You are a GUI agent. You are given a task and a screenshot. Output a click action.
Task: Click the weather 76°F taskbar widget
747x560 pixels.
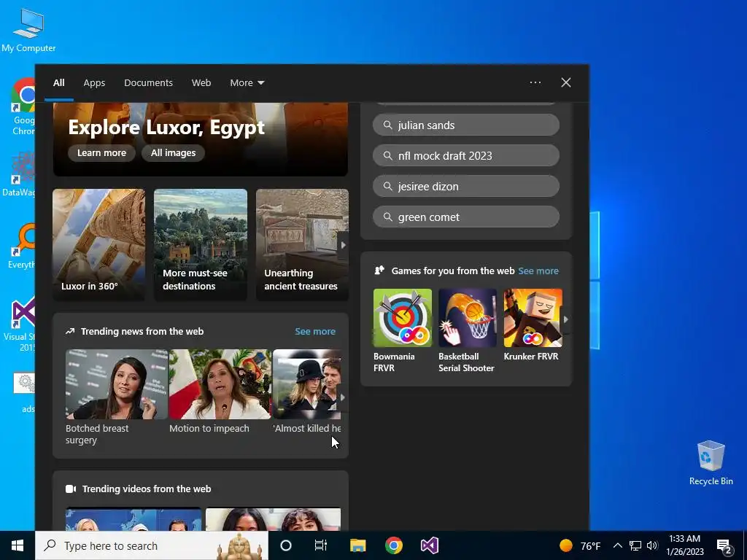[x=580, y=545]
